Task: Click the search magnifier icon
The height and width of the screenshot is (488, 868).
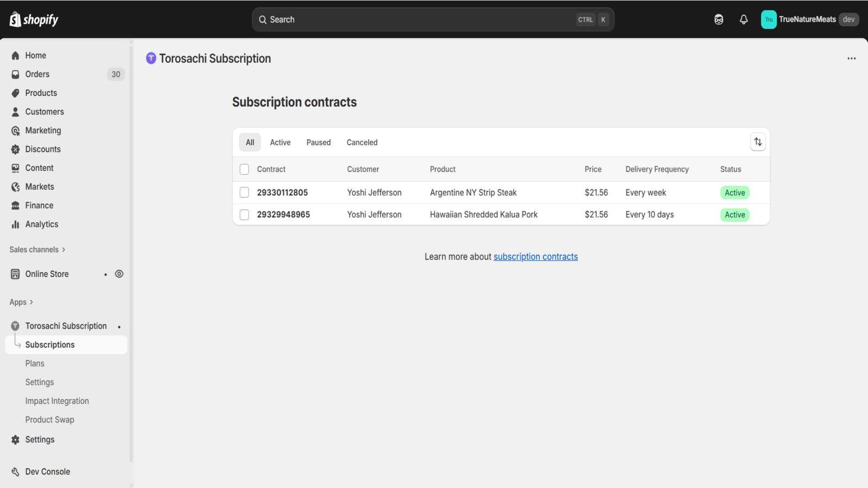Action: point(263,20)
